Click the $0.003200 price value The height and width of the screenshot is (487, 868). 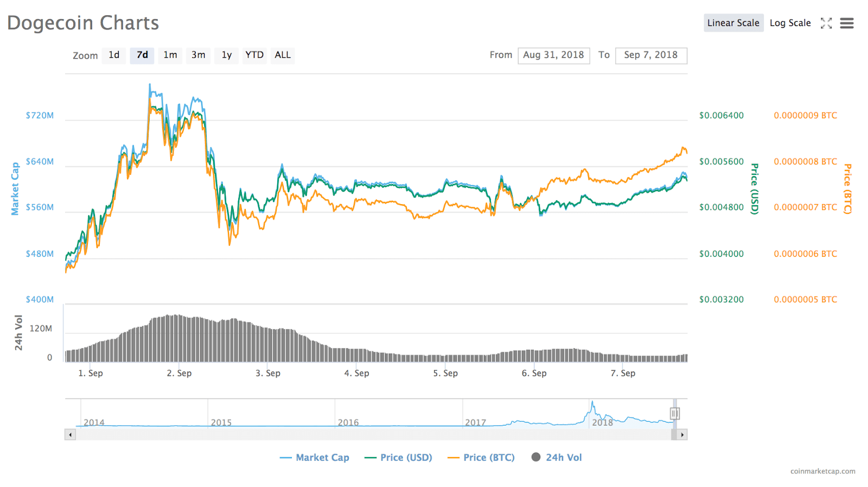722,300
